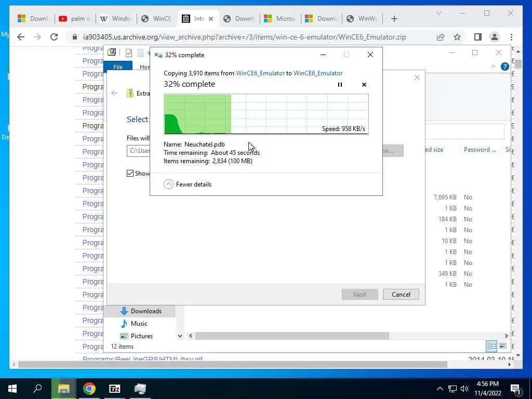Screen dimensions: 532x399
Task: Click the Explorer scroll right arrow
Action: (506, 336)
